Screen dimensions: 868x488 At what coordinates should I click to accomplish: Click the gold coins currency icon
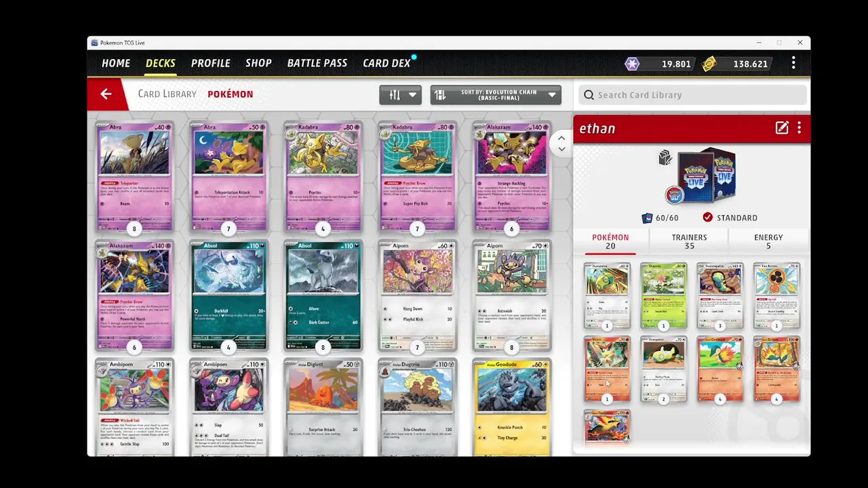pyautogui.click(x=709, y=64)
